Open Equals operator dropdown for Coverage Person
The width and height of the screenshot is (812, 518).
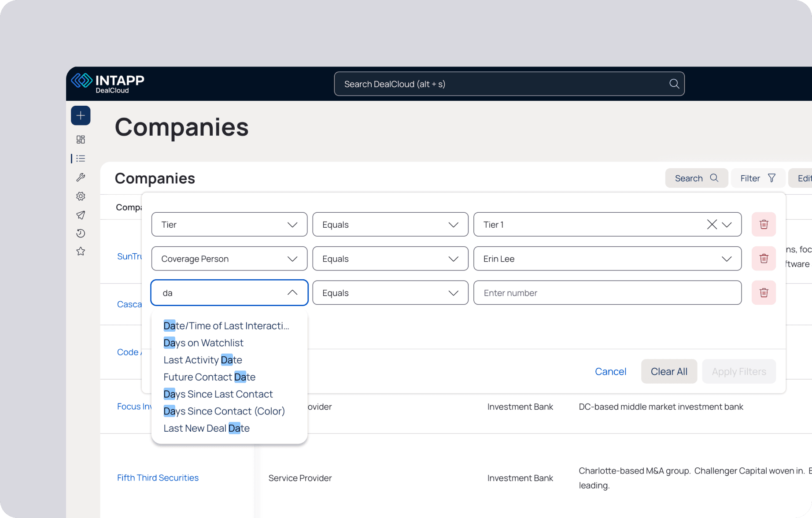pos(390,259)
